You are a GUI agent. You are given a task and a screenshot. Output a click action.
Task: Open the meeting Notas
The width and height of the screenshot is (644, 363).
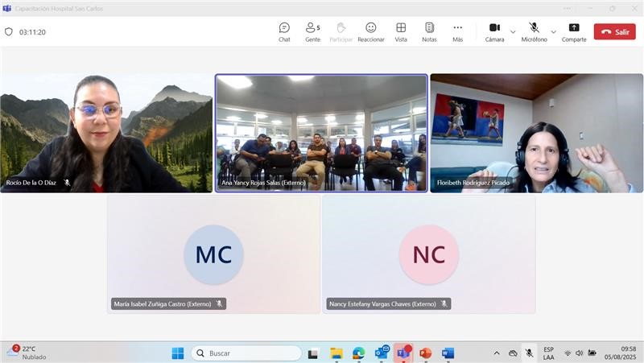429,32
